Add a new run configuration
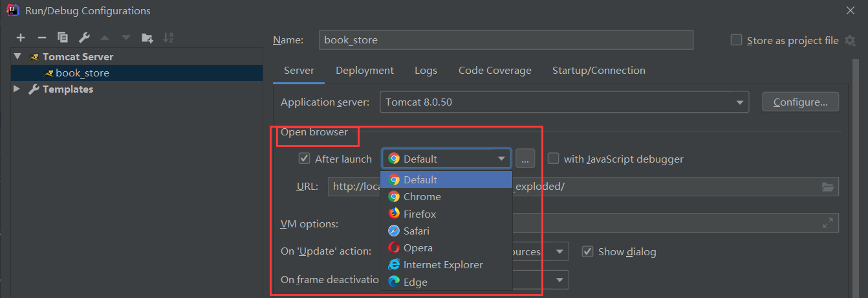Screen dimensions: 868x298 [21, 38]
